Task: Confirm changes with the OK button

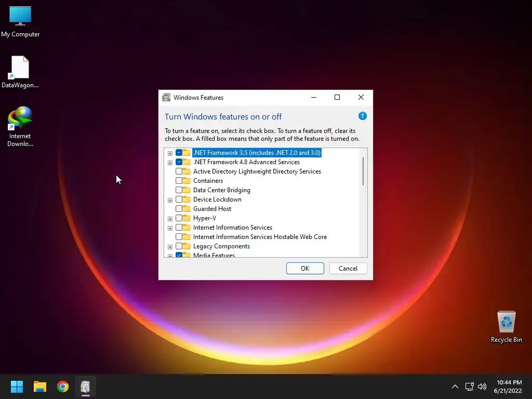Action: (305, 269)
